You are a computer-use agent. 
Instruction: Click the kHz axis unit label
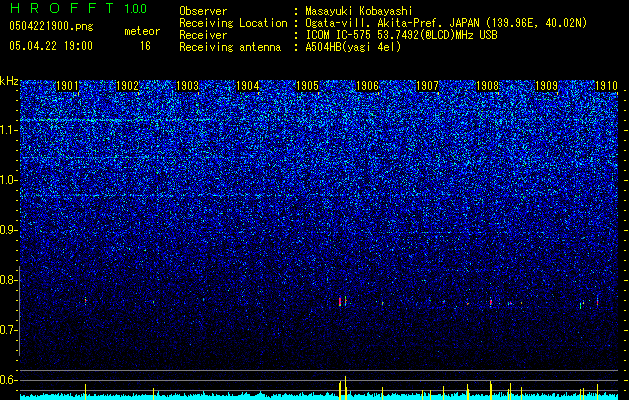coord(9,81)
